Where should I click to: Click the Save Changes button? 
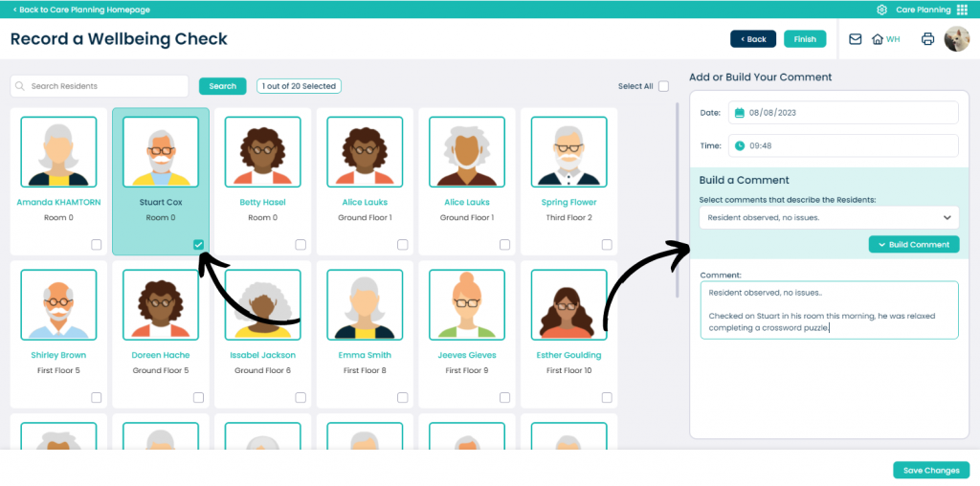point(931,471)
